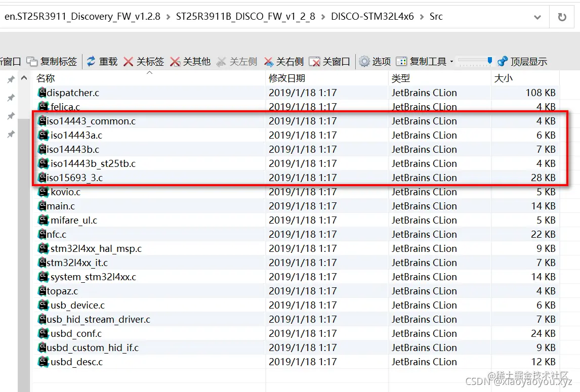Select usb_device.c file icon
This screenshot has height=392, width=580.
[44, 305]
